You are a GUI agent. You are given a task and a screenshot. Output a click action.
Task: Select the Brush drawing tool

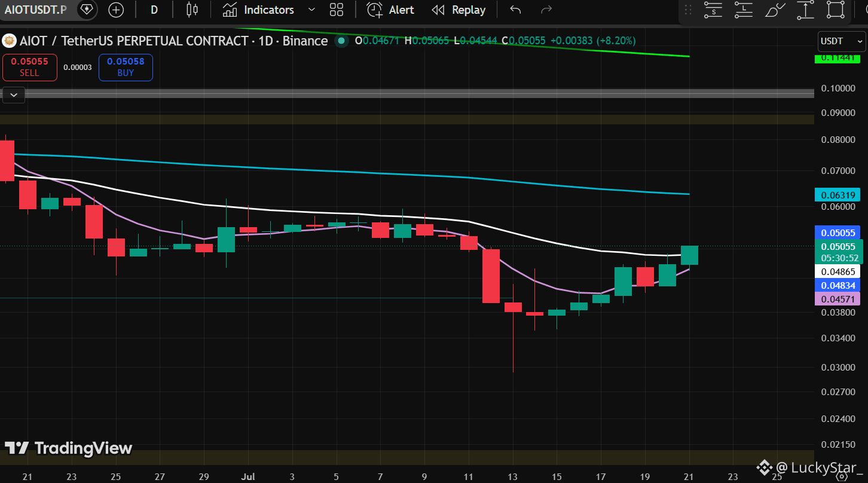(775, 10)
